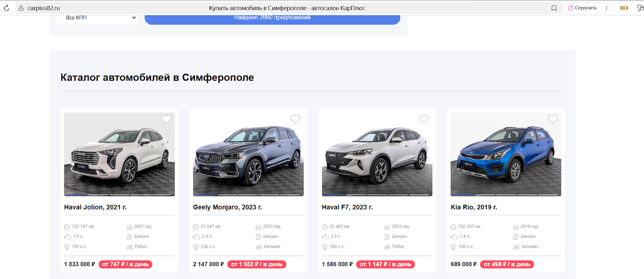Click the lock icon beside carplus82.ru
Viewport: 644px width, 279px height.
point(20,8)
